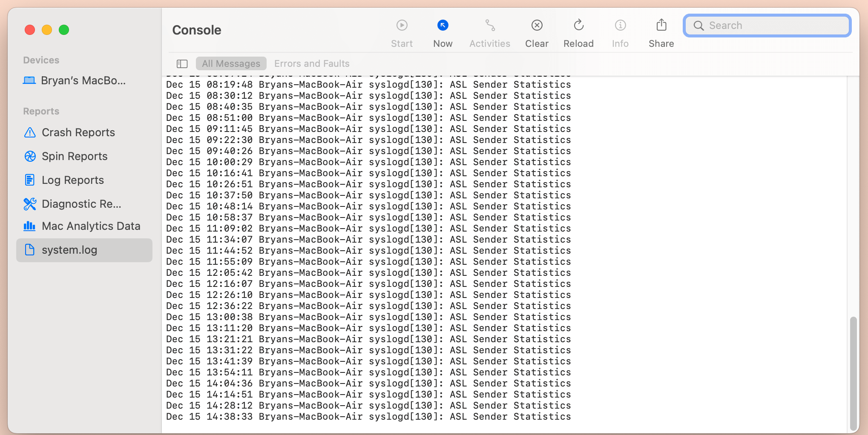Reload the log using Reload icon
The width and height of the screenshot is (868, 435).
578,26
